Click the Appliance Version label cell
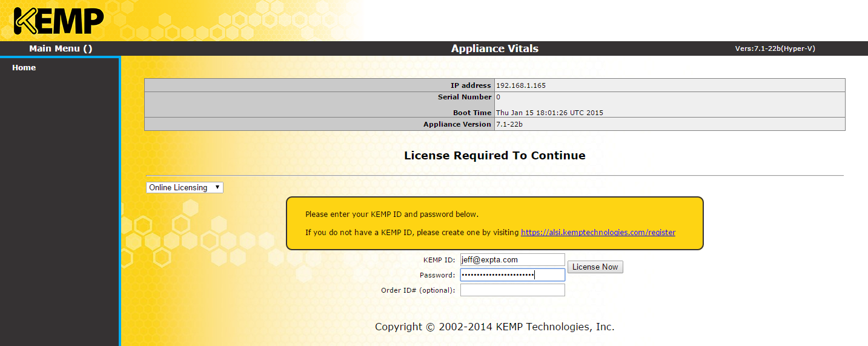Viewport: 868px width, 346px height. [319, 124]
